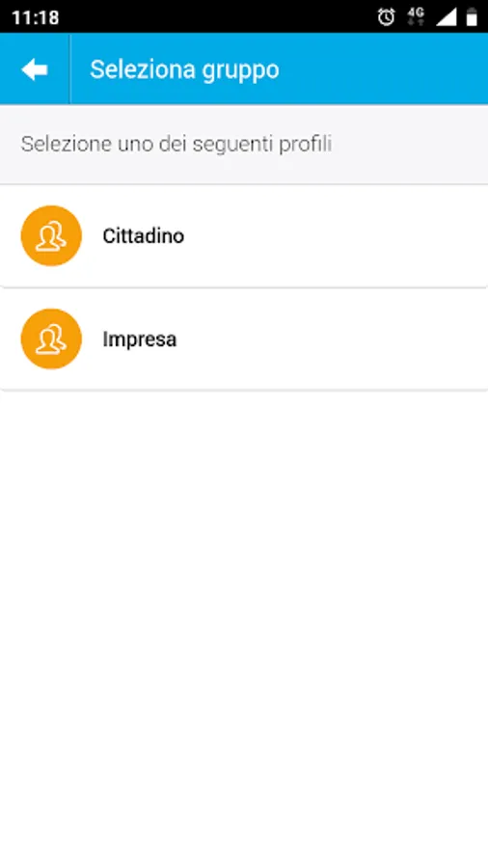The width and height of the screenshot is (488, 868).
Task: Tap the cellular signal strength icon
Action: click(x=446, y=17)
